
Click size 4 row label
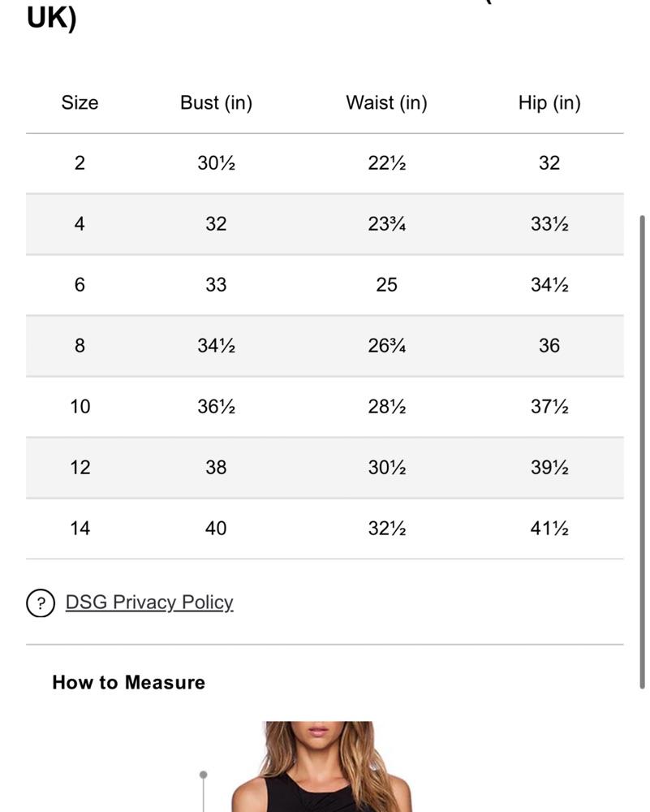click(x=80, y=224)
